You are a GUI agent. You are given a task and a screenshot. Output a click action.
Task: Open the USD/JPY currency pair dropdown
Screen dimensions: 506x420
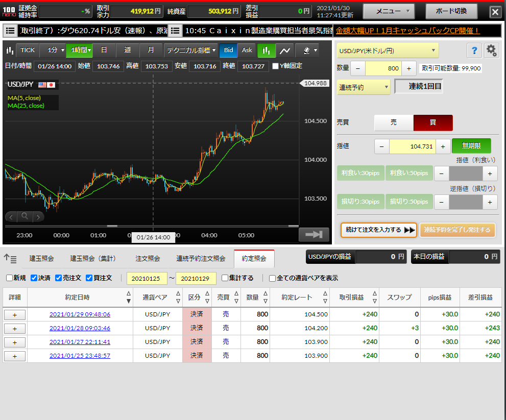(388, 51)
